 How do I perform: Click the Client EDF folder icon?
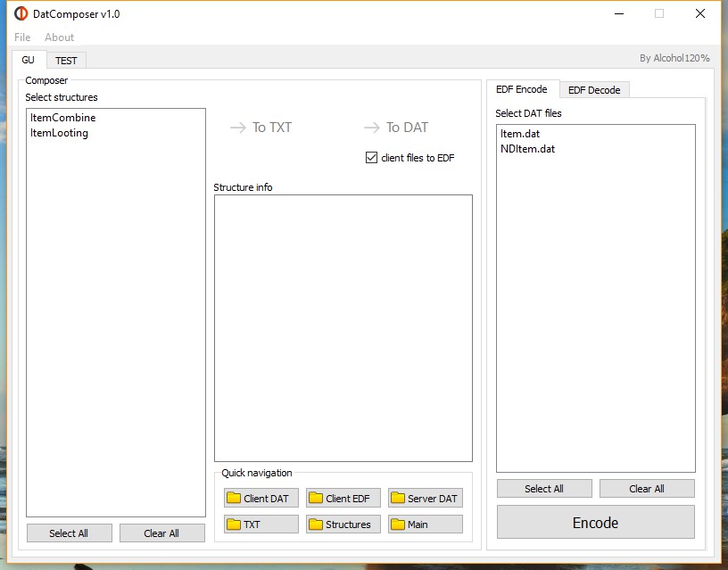316,498
